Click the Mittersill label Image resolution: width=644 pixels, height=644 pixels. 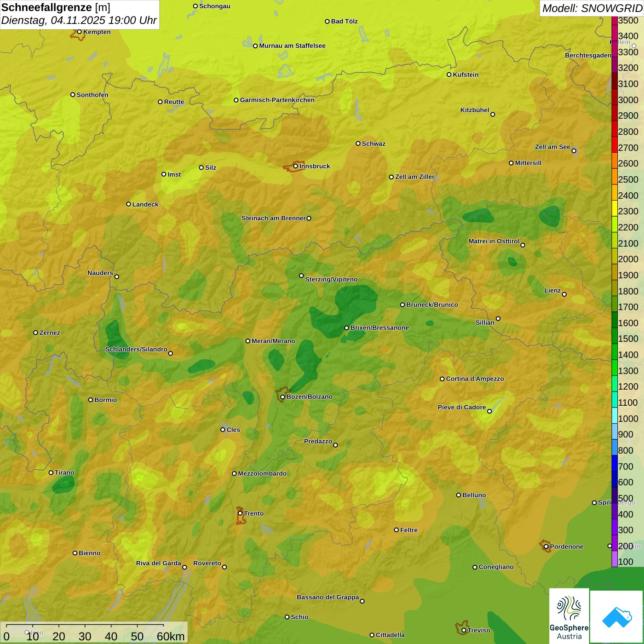528,163
